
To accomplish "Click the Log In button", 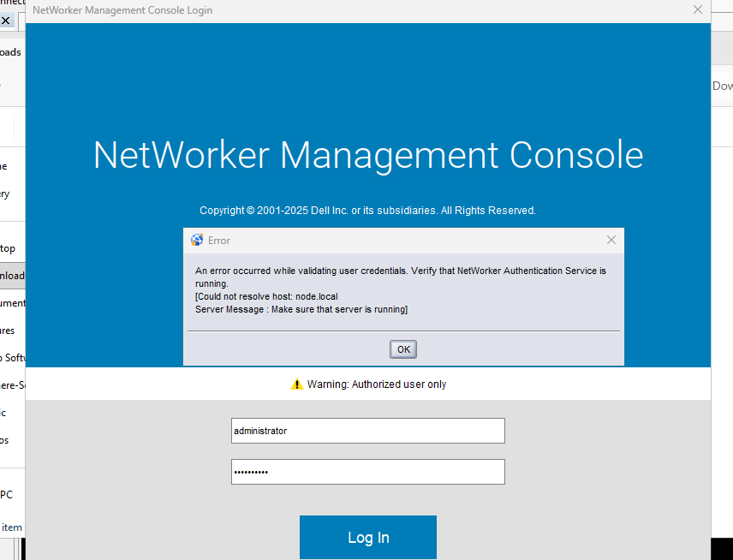I will click(x=368, y=537).
